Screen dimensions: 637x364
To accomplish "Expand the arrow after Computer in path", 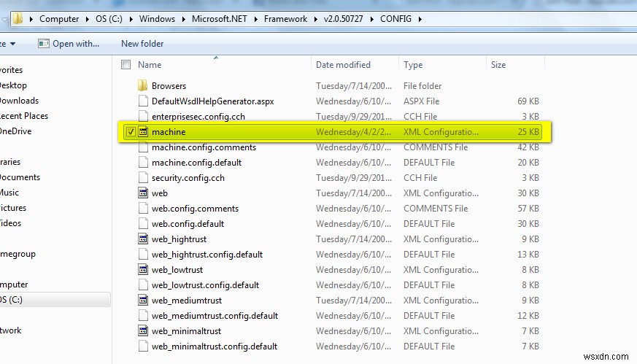I will (88, 19).
